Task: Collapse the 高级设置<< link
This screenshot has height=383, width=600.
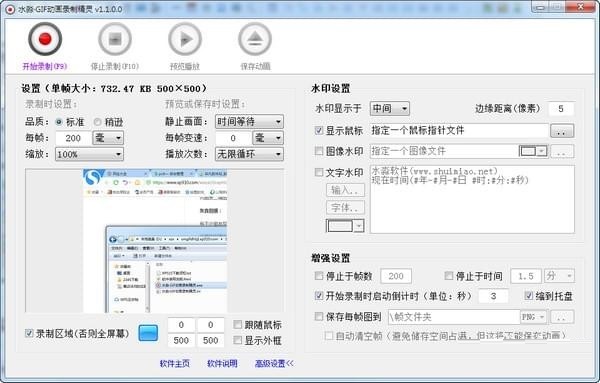Action: 274,363
